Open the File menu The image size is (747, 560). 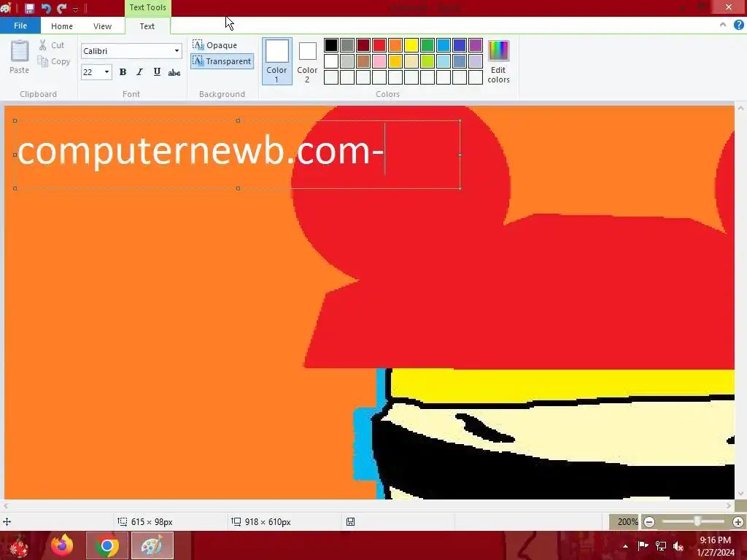[x=20, y=26]
